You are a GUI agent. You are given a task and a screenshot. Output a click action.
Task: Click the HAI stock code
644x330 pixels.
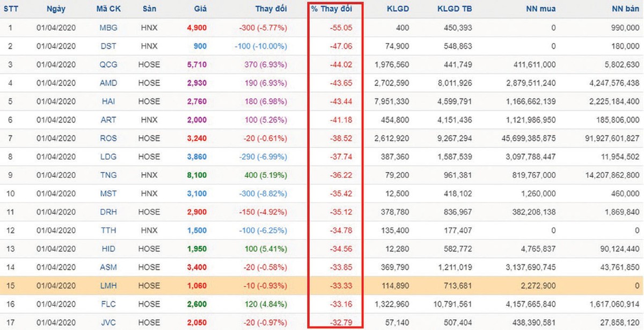tap(108, 101)
